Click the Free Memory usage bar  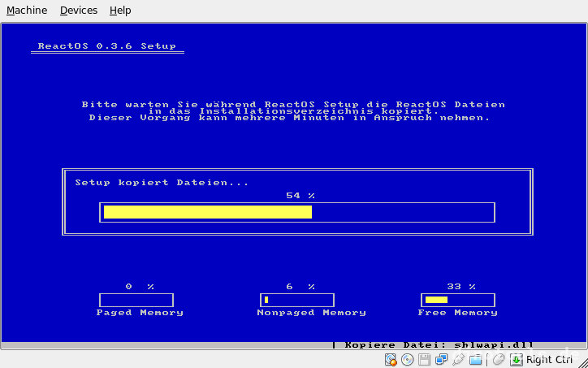tap(458, 300)
